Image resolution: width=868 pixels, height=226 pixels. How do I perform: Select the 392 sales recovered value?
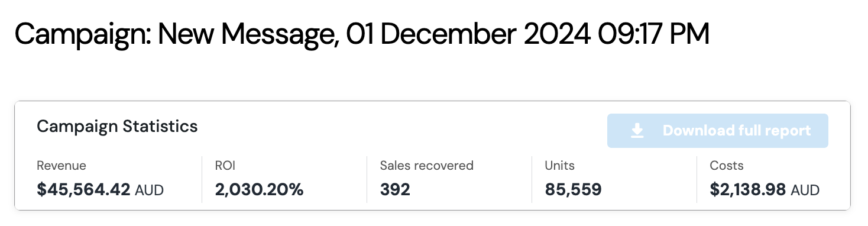click(395, 190)
